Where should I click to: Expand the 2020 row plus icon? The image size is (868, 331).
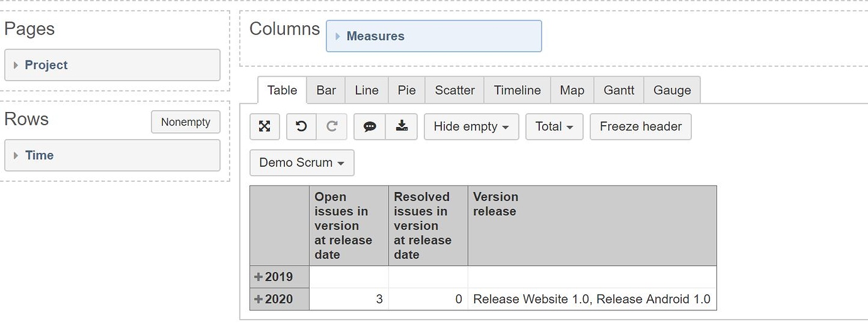258,300
